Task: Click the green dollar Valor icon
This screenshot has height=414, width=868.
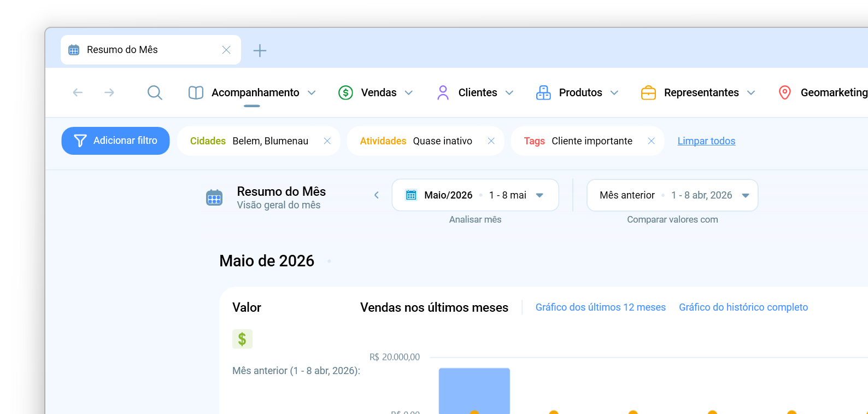Action: [242, 339]
